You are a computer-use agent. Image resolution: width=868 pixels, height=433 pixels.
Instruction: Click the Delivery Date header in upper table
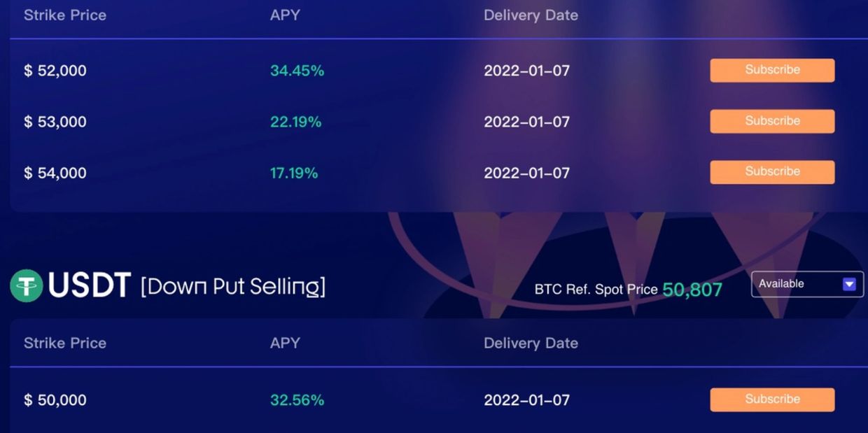pos(531,15)
